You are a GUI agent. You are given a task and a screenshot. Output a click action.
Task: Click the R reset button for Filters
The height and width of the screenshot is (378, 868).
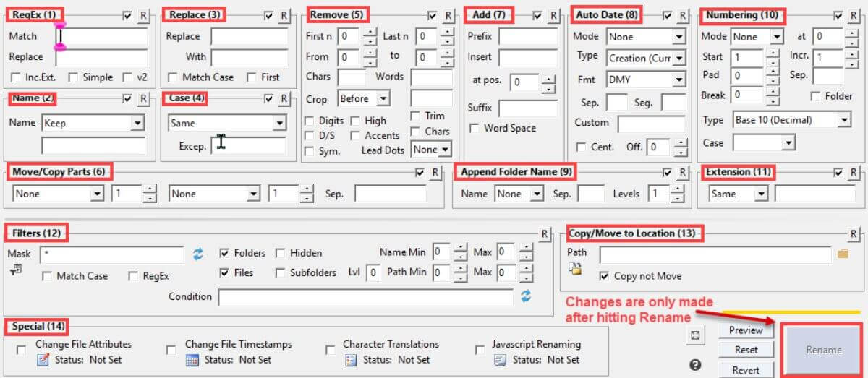pyautogui.click(x=544, y=234)
